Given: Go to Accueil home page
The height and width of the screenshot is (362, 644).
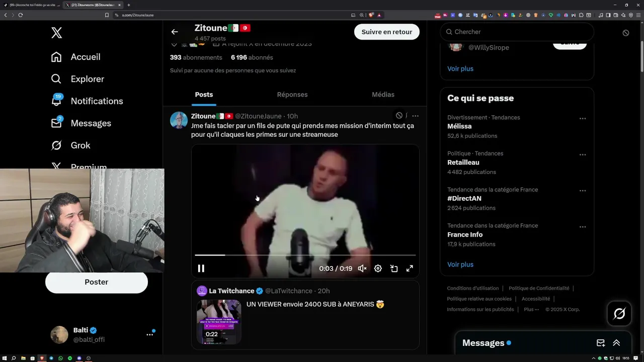Looking at the screenshot, I should 75,57.
